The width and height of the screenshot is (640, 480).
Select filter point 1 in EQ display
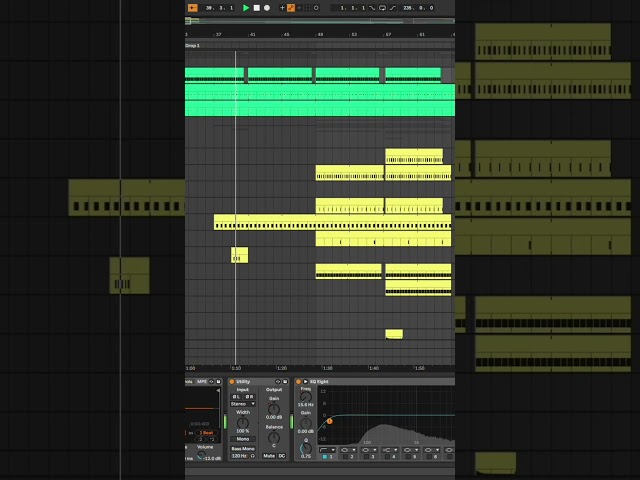point(329,421)
